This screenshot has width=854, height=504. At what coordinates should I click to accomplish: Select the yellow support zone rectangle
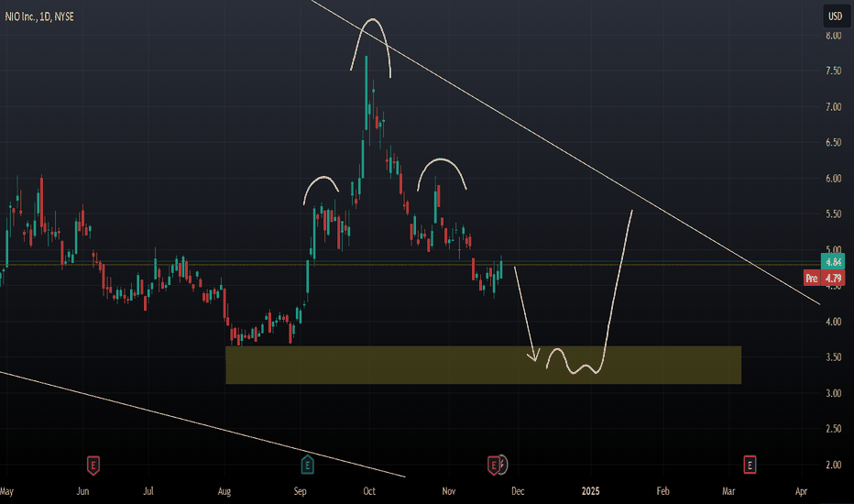[483, 365]
